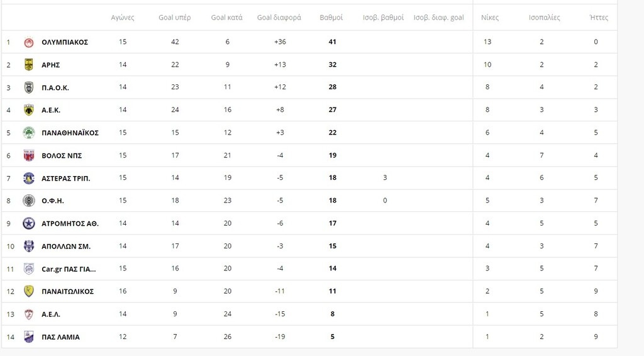Click the Olympiakos team crest icon
This screenshot has width=644, height=356.
[x=29, y=42]
